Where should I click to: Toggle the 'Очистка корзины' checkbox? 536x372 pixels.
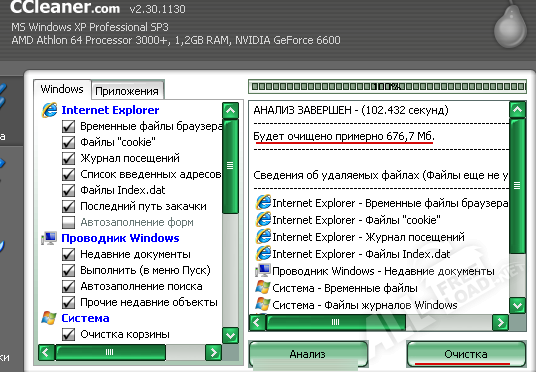coord(68,334)
